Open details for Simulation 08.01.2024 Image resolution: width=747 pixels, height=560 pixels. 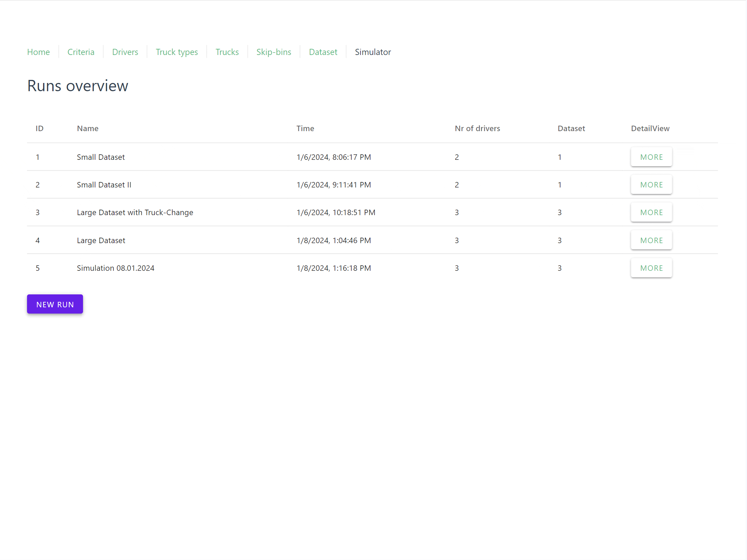[651, 268]
